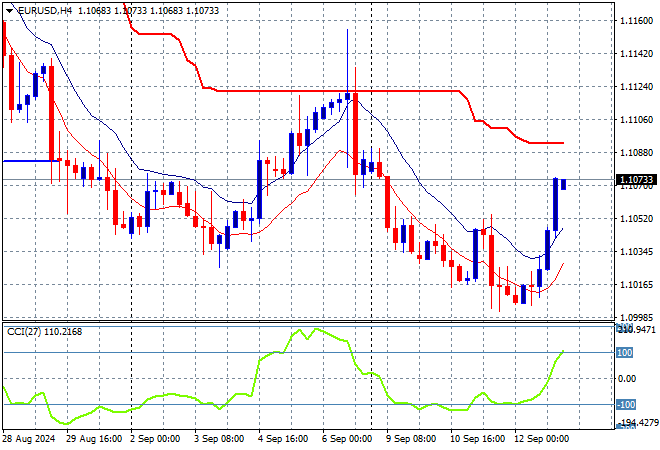660x450 pixels.
Task: Click the CCI -100 level label
Action: [625, 405]
